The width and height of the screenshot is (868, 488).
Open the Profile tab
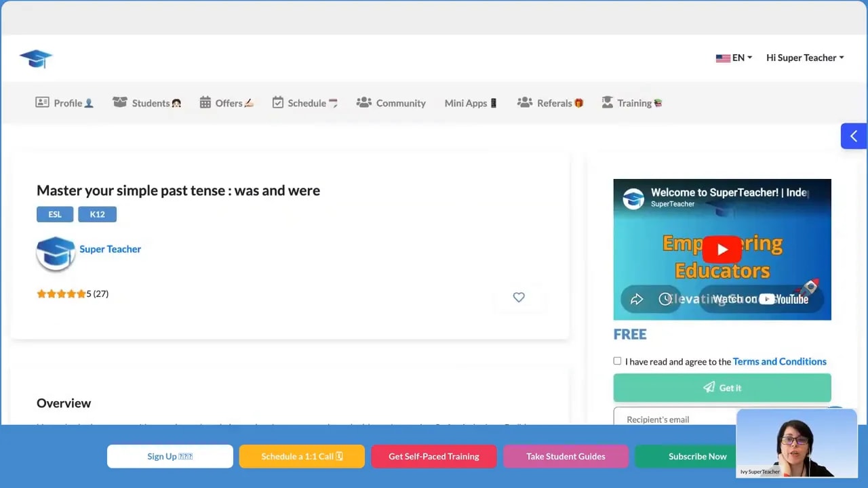tap(64, 103)
